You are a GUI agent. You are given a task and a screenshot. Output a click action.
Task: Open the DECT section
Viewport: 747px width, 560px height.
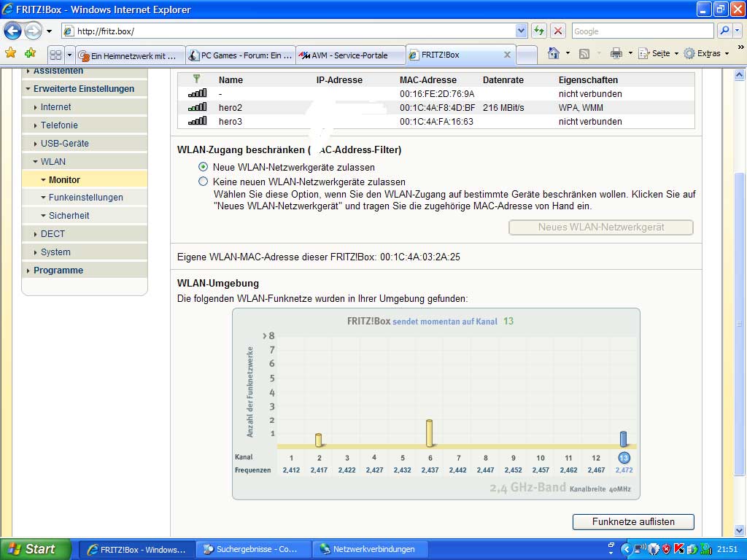click(x=85, y=234)
